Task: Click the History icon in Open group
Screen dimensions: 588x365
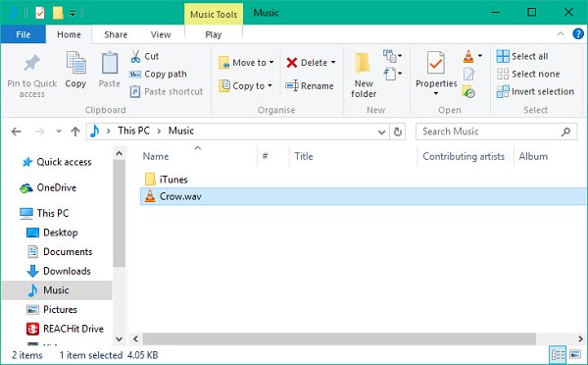Action: coord(468,91)
